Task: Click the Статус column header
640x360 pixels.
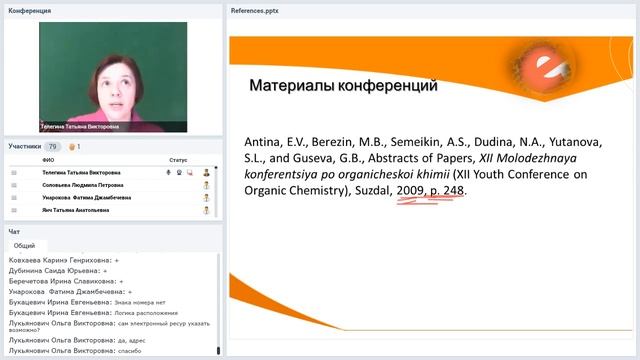Action: (x=178, y=160)
